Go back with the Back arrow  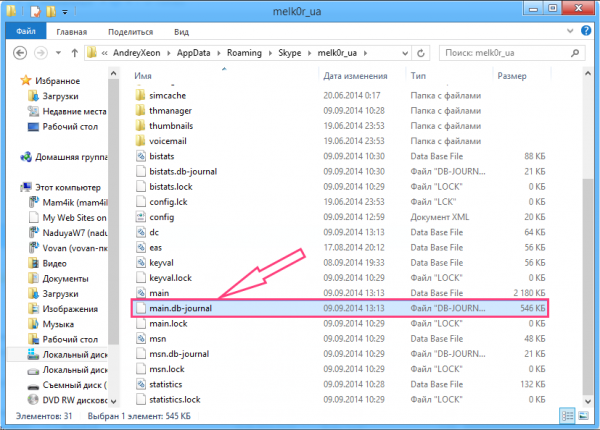20,53
